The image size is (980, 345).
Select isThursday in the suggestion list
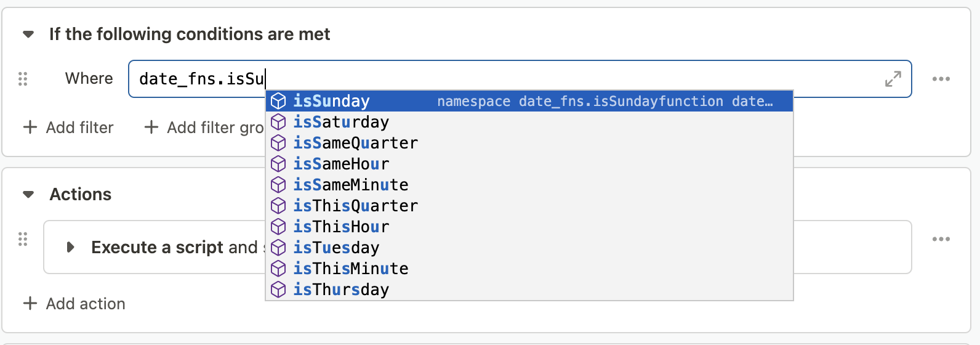click(529, 290)
